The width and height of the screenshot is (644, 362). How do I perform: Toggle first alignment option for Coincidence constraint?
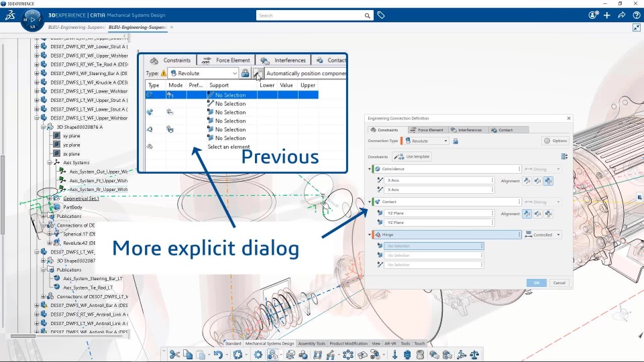tap(527, 180)
